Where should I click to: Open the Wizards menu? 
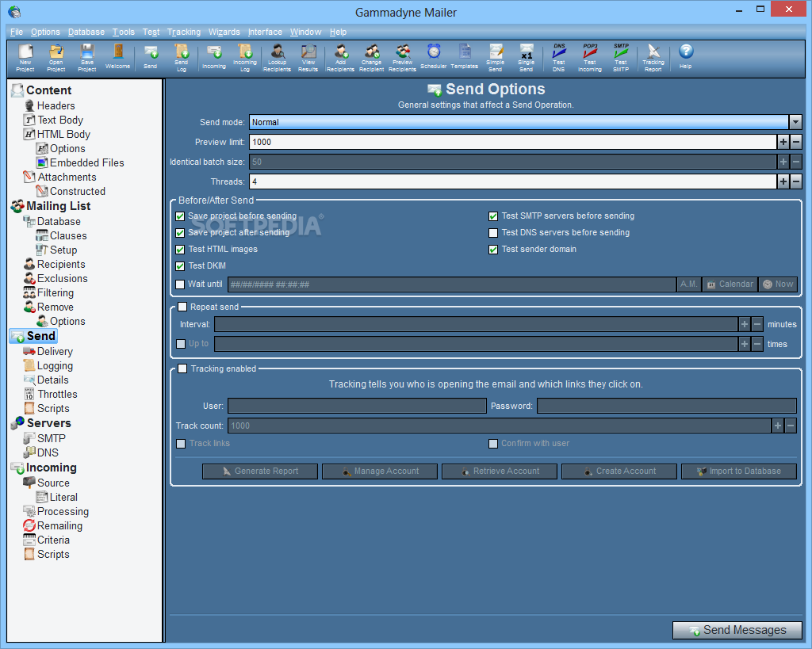224,32
